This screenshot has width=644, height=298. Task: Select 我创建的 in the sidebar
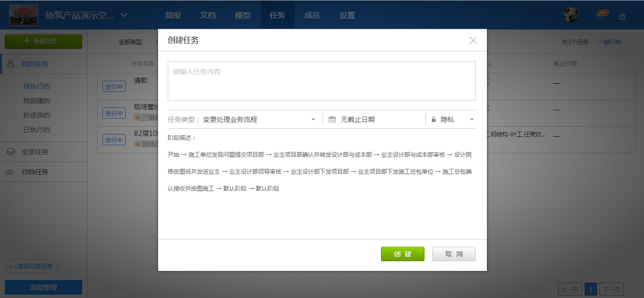(37, 101)
